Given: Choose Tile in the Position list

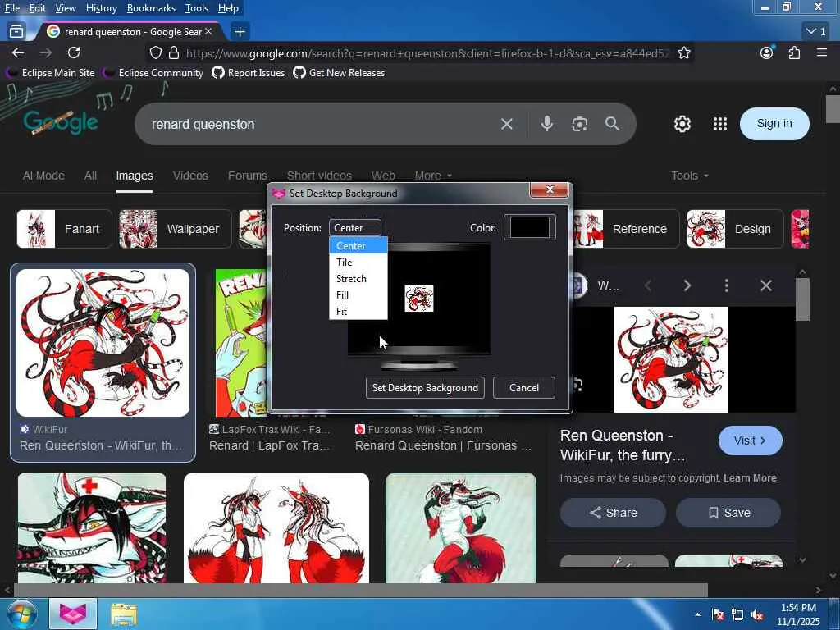Looking at the screenshot, I should (x=358, y=262).
